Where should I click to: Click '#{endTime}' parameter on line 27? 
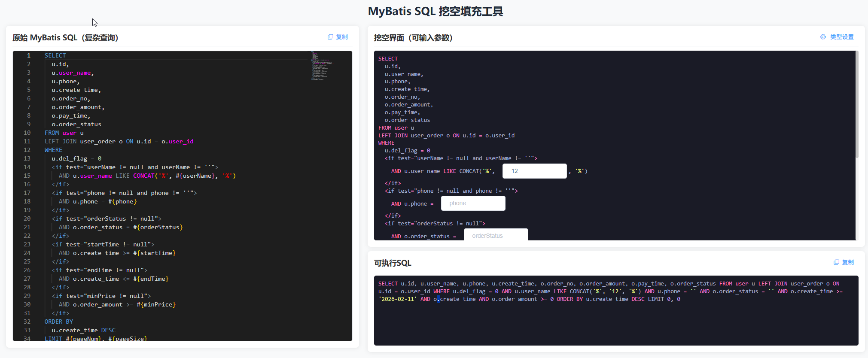pos(151,279)
